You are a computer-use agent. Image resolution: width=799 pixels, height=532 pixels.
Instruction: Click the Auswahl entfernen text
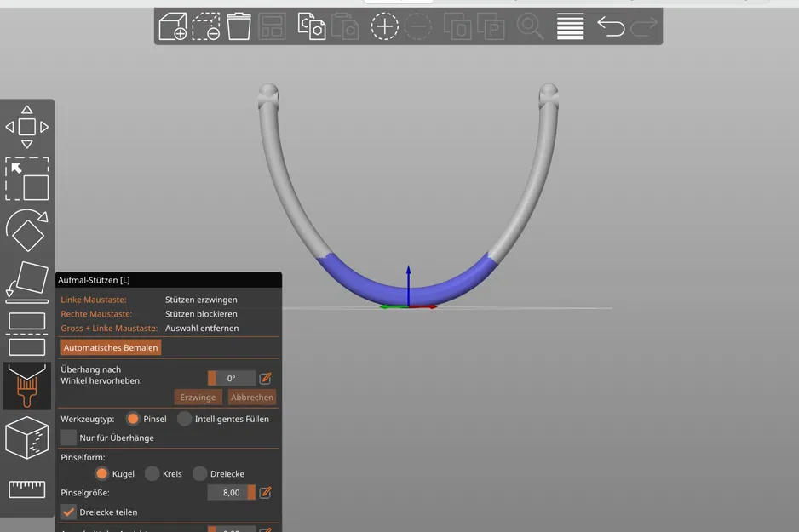202,329
